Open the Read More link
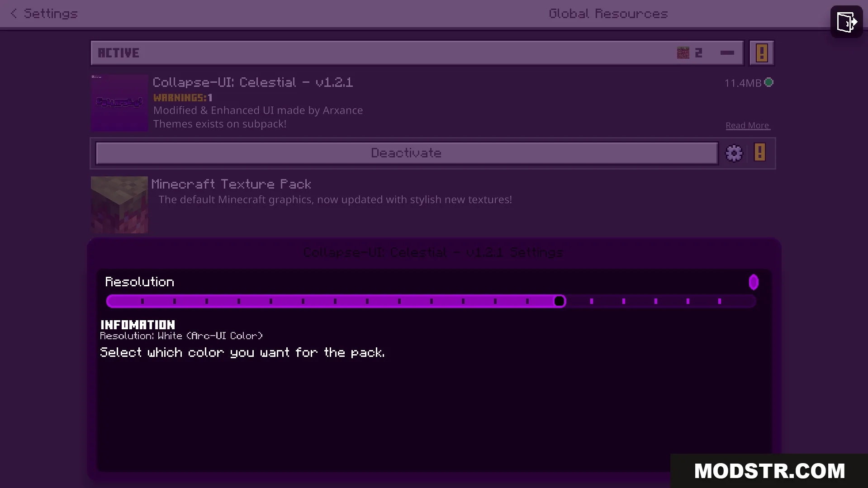 [748, 125]
